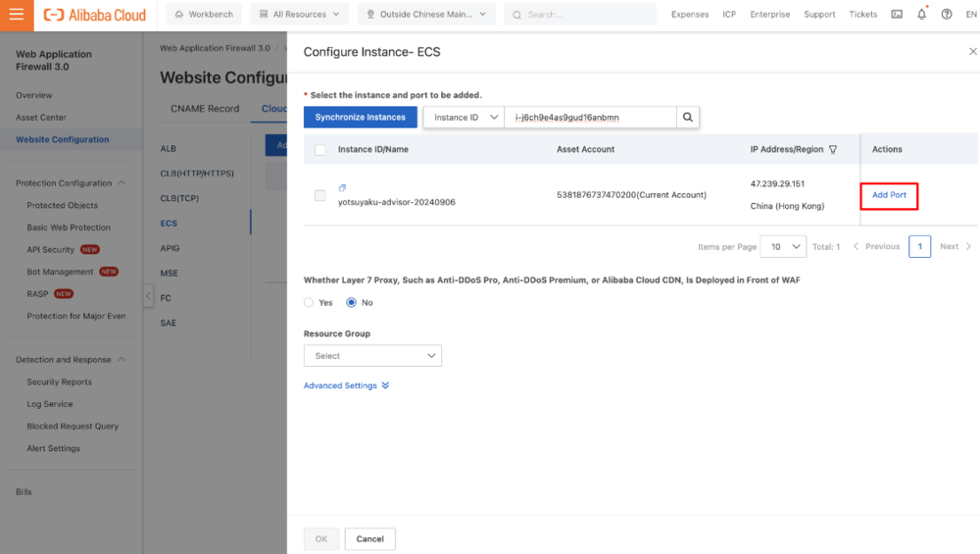Filter by IP Address/Region funnel icon

832,149
